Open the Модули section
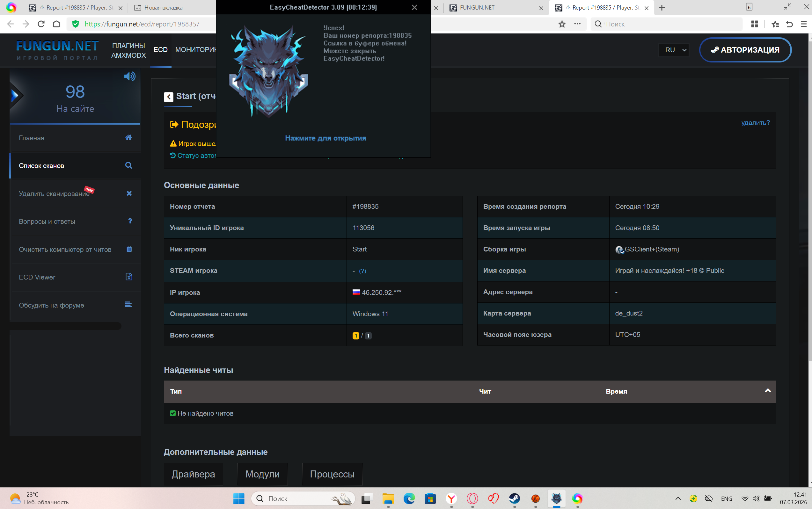The image size is (812, 509). click(262, 474)
